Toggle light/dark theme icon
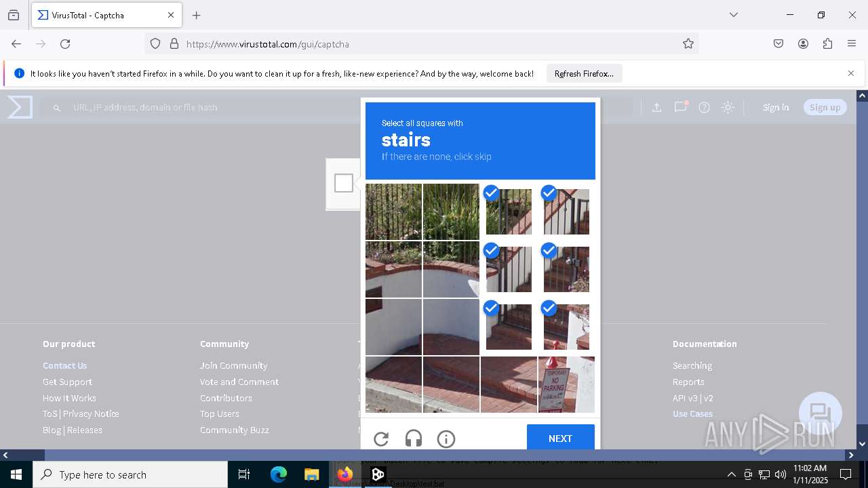The height and width of the screenshot is (488, 868). click(x=728, y=107)
